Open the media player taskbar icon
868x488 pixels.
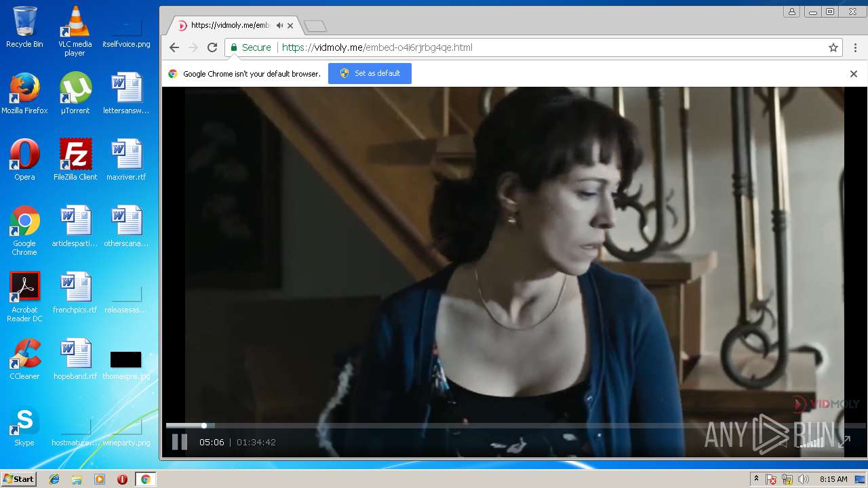tap(100, 479)
